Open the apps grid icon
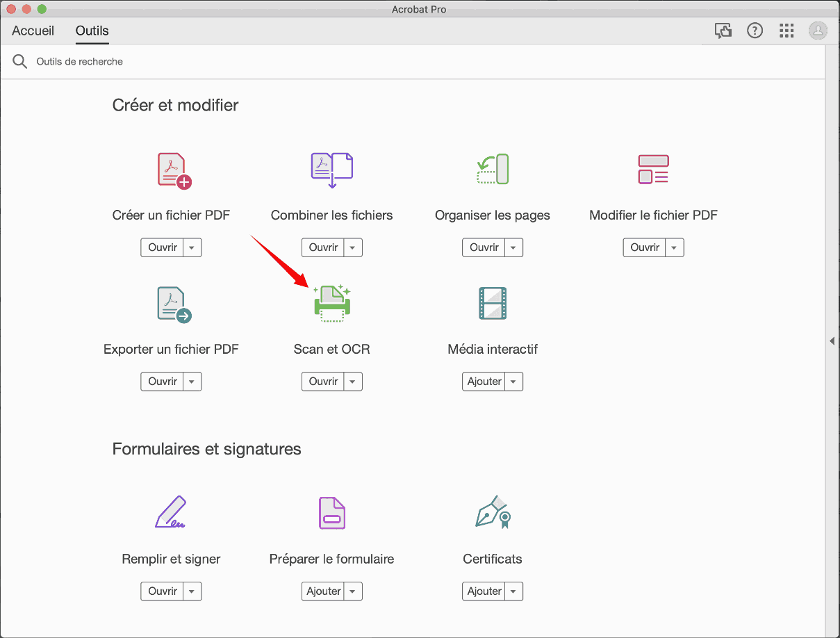Image resolution: width=840 pixels, height=638 pixels. point(787,31)
